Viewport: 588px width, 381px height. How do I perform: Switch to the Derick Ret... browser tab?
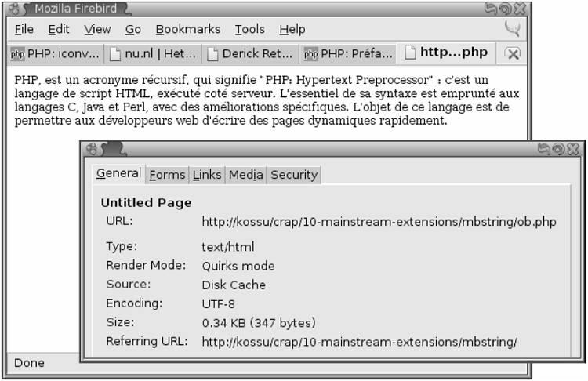point(251,53)
